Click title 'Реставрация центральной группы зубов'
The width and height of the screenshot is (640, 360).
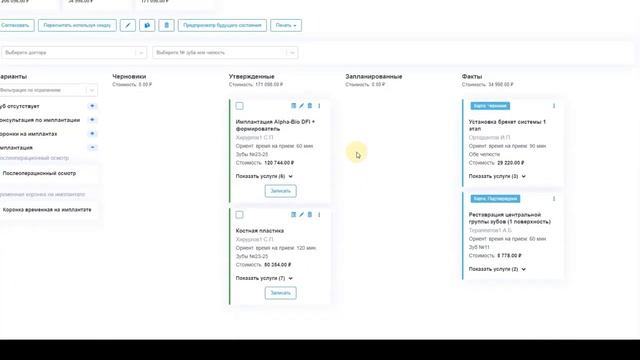click(x=509, y=218)
